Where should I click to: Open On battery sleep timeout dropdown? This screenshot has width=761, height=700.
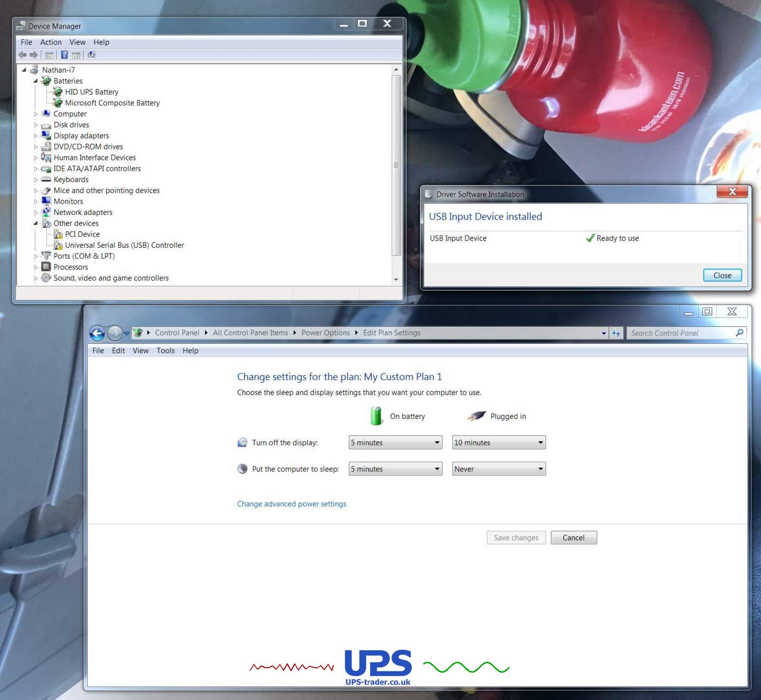[395, 469]
